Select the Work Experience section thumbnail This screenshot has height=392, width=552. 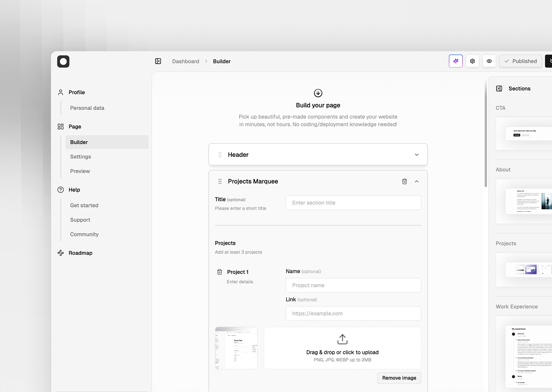click(524, 354)
